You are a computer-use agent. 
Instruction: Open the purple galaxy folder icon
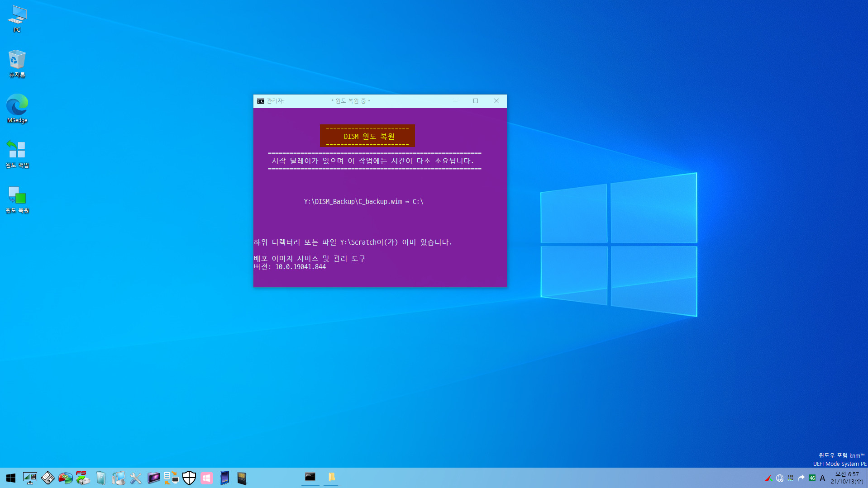[153, 478]
